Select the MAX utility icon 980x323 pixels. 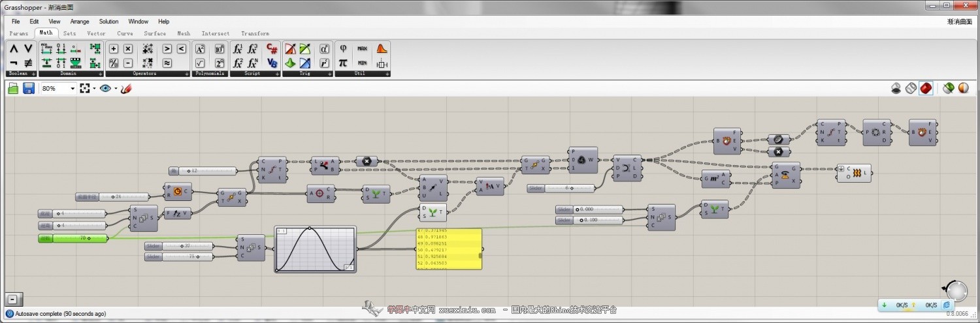(x=362, y=48)
